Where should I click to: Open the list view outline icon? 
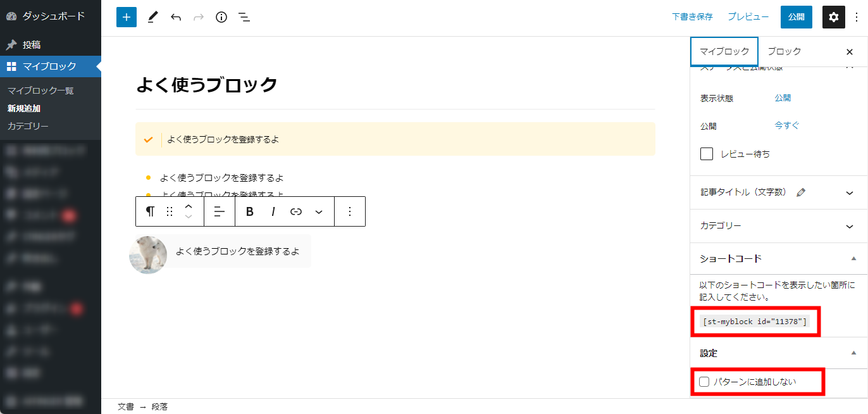point(244,17)
